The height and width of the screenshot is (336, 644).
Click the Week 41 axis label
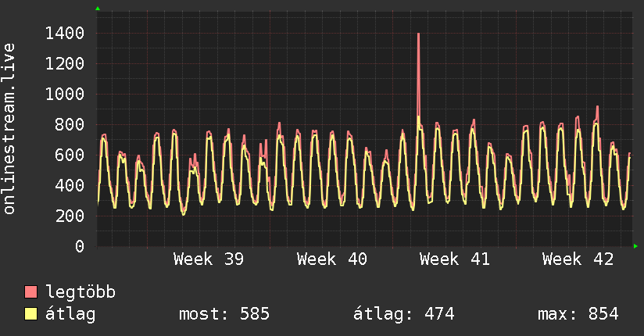point(455,259)
